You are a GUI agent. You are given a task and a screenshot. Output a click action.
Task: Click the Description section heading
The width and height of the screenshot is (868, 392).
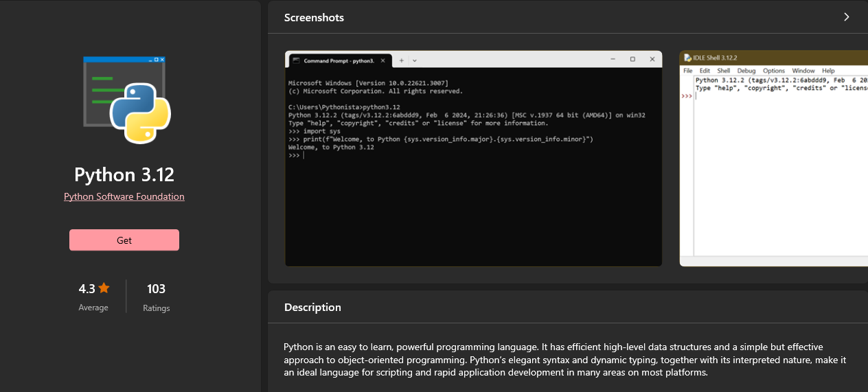(312, 308)
